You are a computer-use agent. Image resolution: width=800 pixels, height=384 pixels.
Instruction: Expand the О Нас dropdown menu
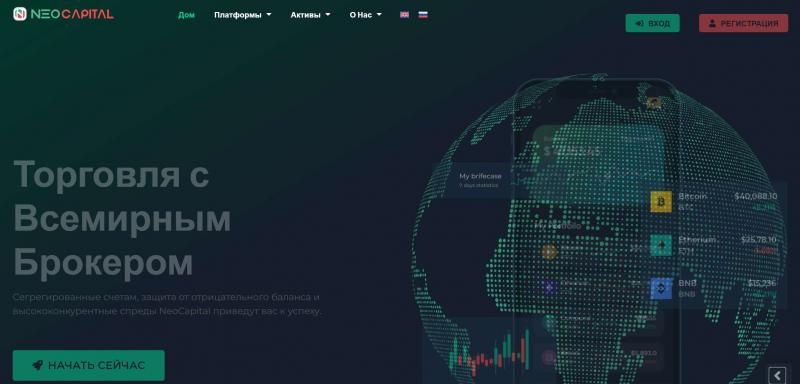365,15
